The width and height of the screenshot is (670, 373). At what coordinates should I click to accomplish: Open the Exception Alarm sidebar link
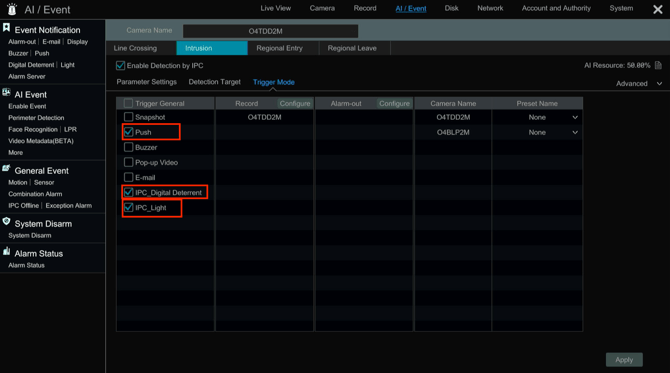point(68,206)
